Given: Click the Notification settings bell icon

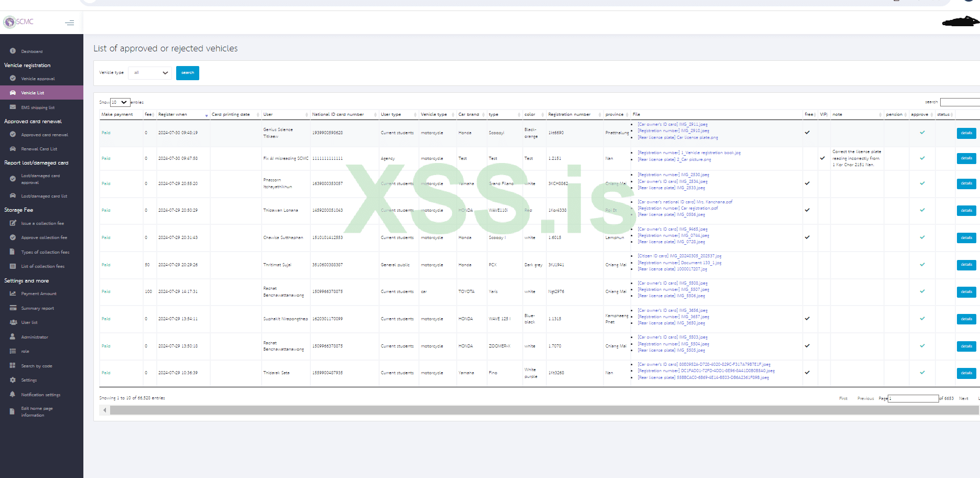Looking at the screenshot, I should tap(13, 394).
